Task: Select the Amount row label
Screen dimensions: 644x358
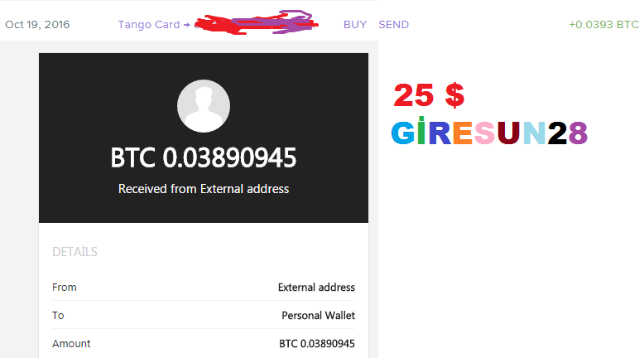Action: pos(71,344)
